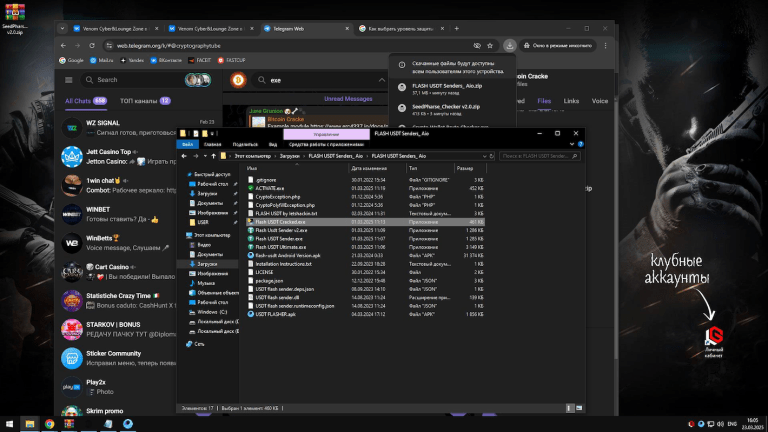Viewport: 768px width, 432px height.
Task: Open Explorer help question mark icon
Action: [580, 144]
